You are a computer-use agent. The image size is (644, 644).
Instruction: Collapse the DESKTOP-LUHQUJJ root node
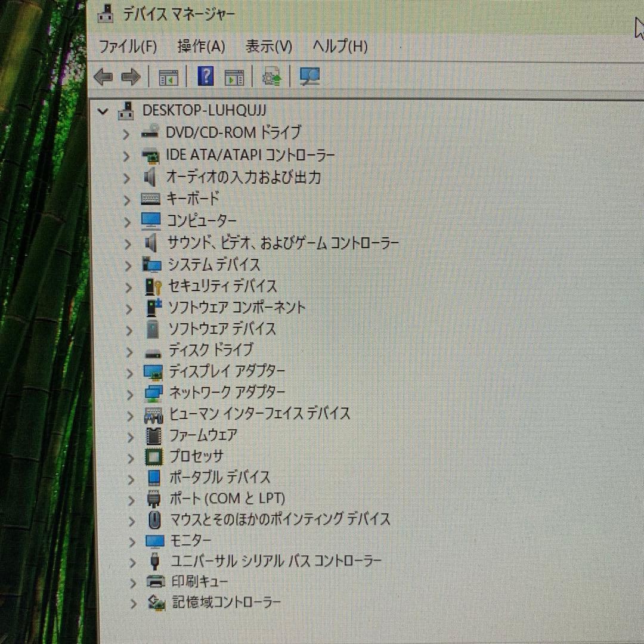coord(103,111)
